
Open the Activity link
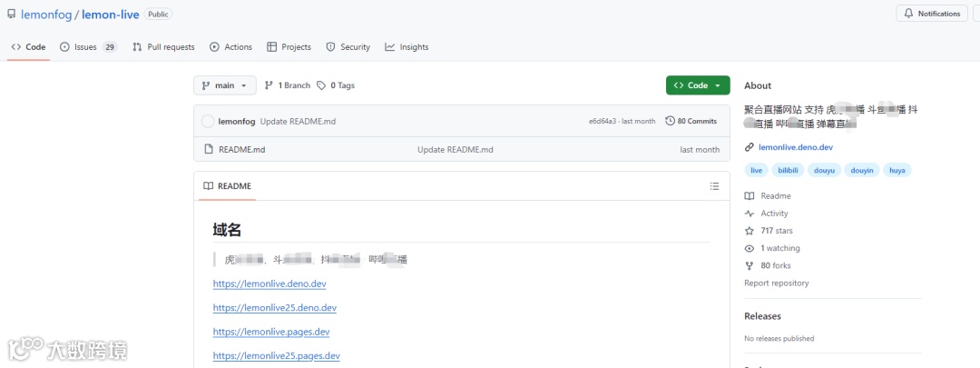pyautogui.click(x=774, y=214)
